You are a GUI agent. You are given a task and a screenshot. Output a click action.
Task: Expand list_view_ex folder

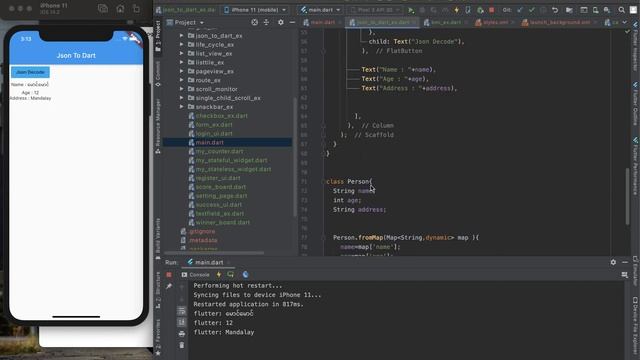point(182,53)
